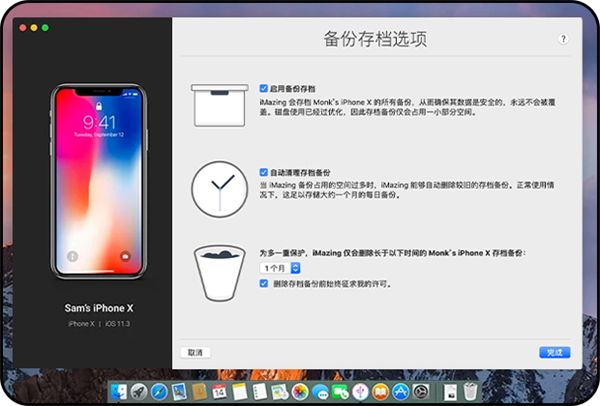Open iBooks orange icon in dock
The height and width of the screenshot is (406, 600).
[x=380, y=392]
